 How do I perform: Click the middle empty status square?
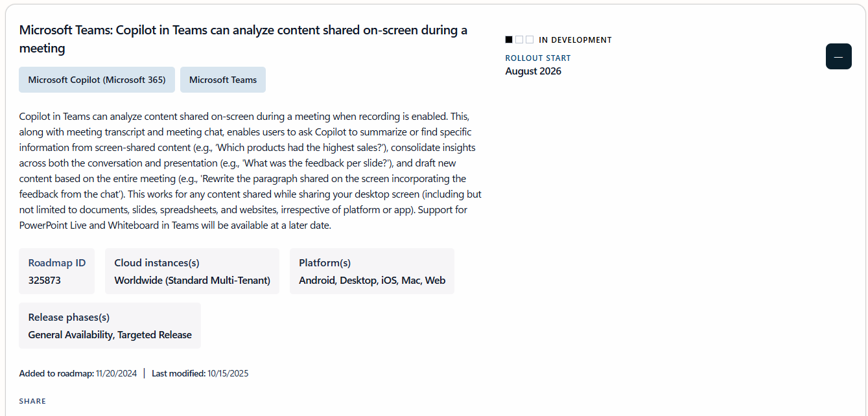click(x=519, y=40)
